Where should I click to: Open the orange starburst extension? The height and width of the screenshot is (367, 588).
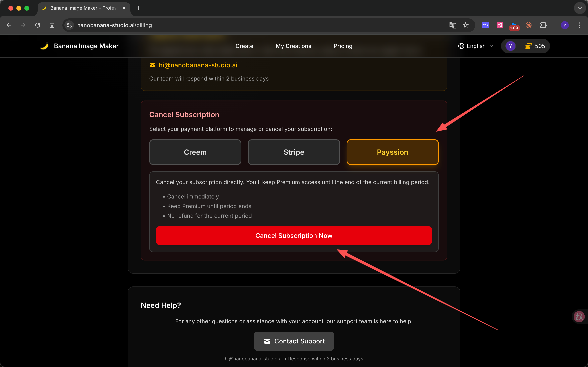[x=529, y=25]
